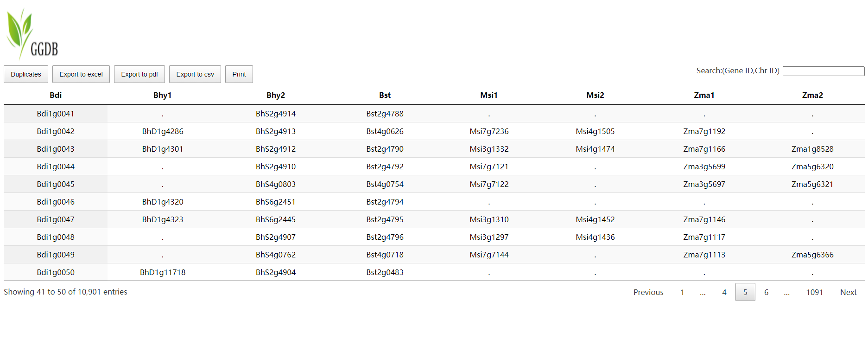Sort by the Zma2 column header
868x359 pixels.
(812, 95)
